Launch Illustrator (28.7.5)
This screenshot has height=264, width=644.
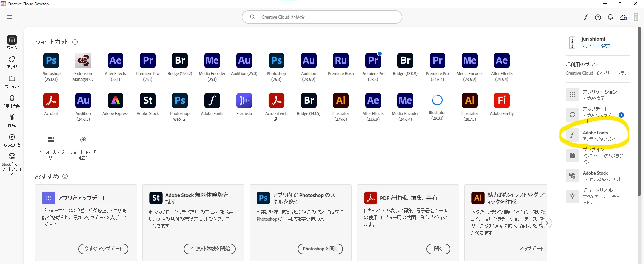click(x=470, y=101)
